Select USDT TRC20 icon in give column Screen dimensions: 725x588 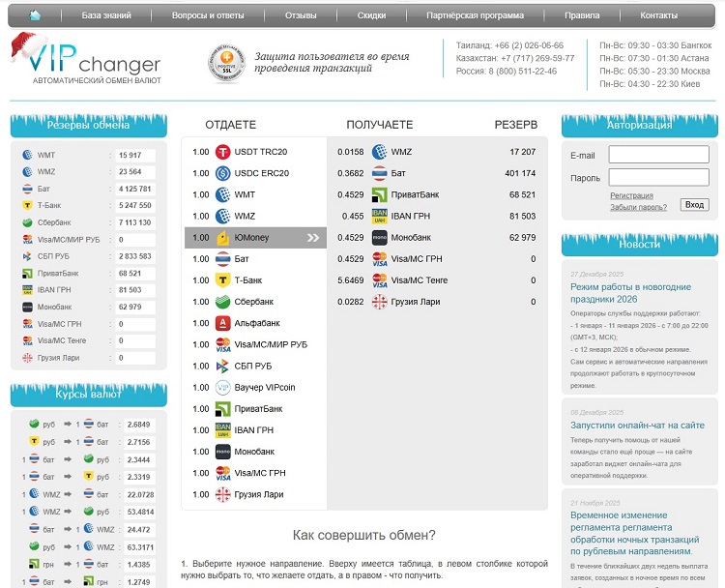tap(223, 152)
